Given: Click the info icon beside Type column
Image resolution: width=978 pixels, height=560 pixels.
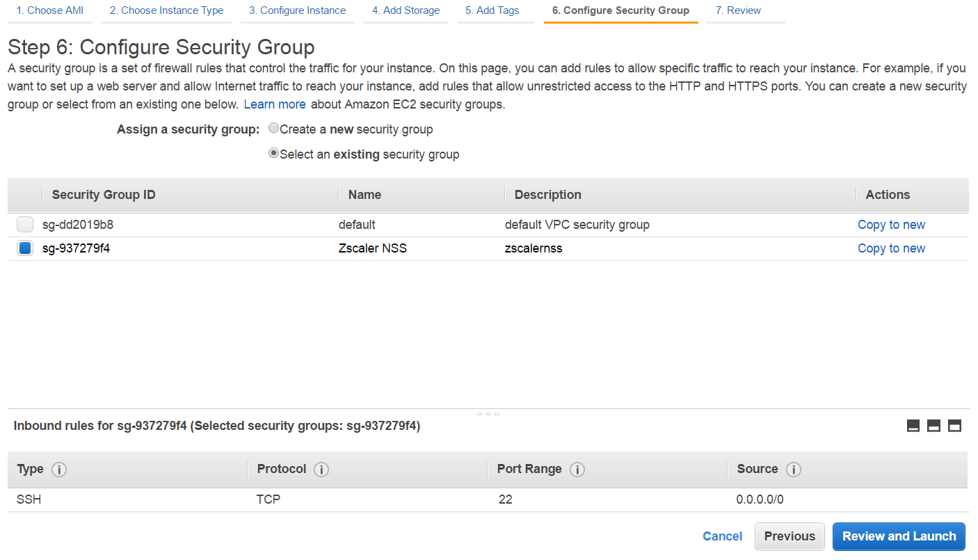Looking at the screenshot, I should tap(59, 469).
